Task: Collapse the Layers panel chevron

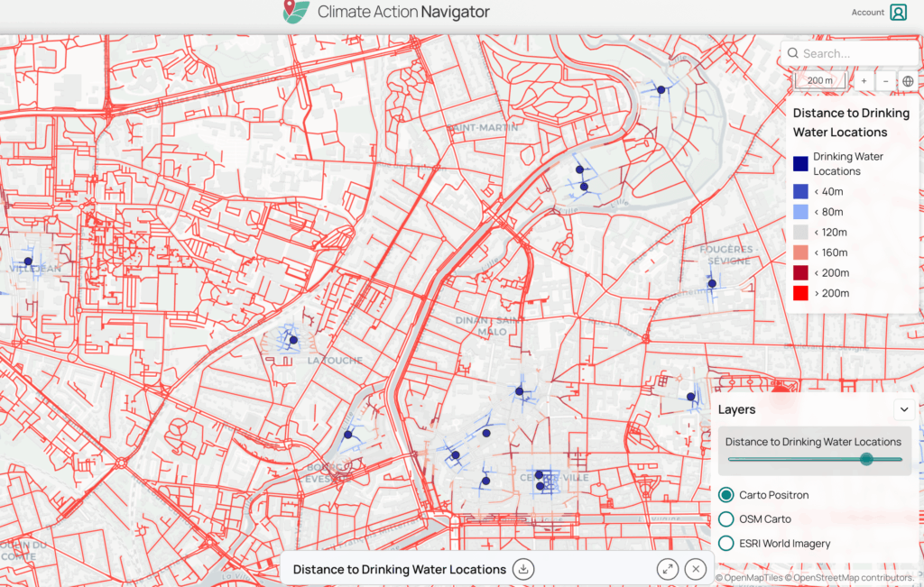Action: pos(904,409)
